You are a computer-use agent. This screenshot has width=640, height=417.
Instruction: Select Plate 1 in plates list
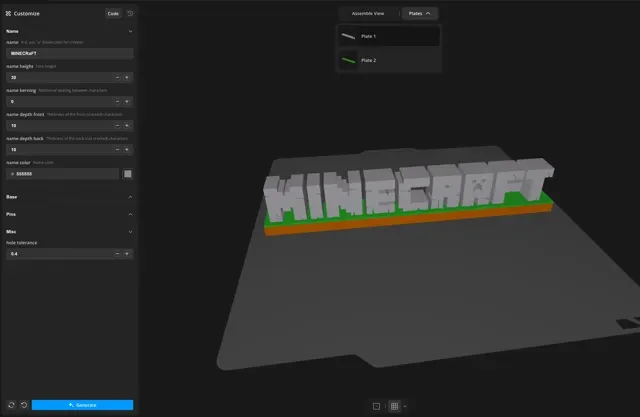pyautogui.click(x=389, y=36)
